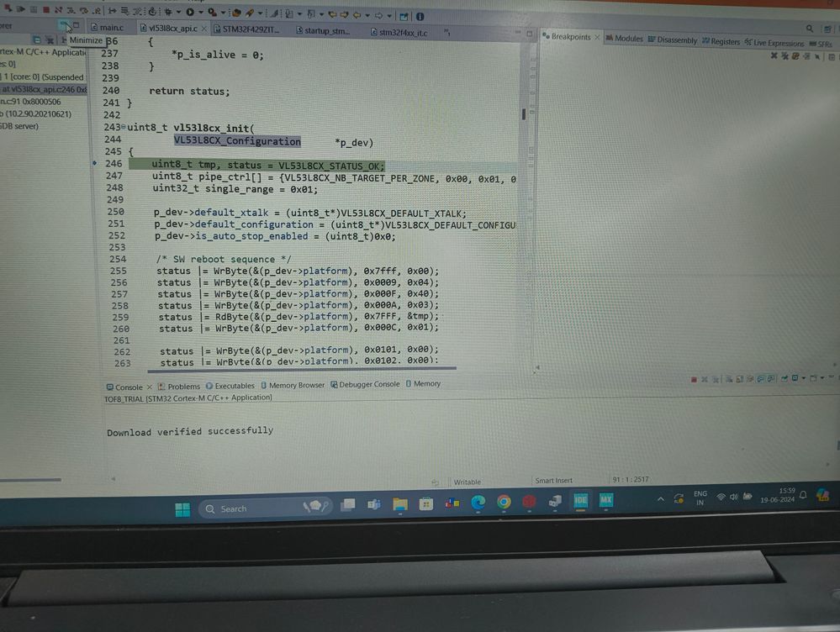This screenshot has height=632, width=840.
Task: Open the Registers view tab
Action: pos(721,41)
